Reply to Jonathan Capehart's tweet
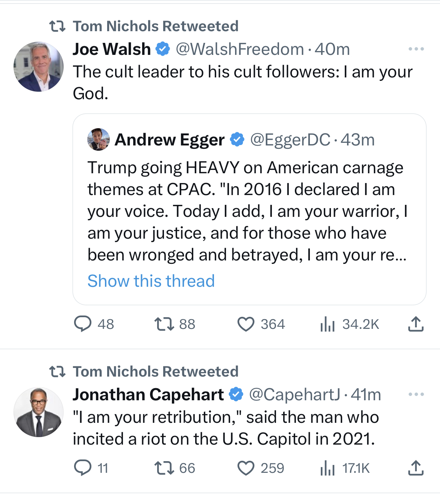The height and width of the screenshot is (504, 440). [83, 468]
